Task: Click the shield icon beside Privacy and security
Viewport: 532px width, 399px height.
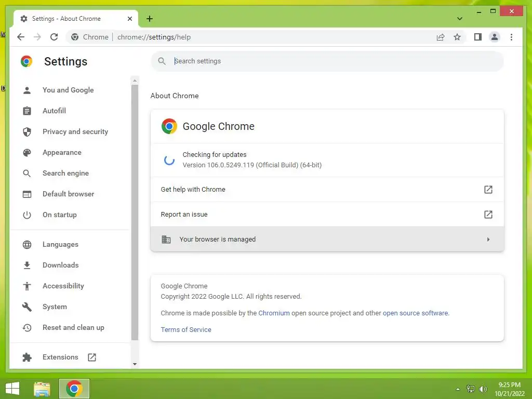Action: [27, 131]
